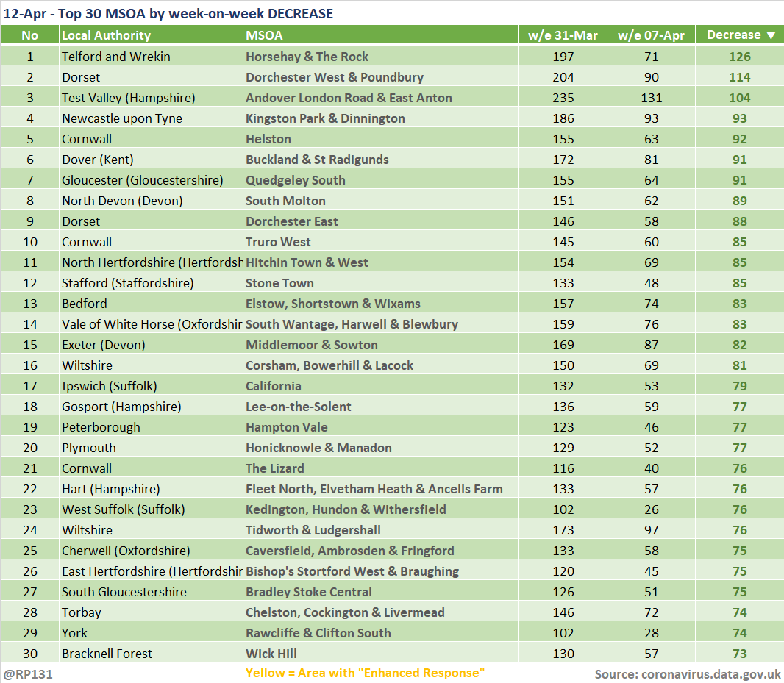The width and height of the screenshot is (784, 683).
Task: Select the w/e 07-Apr column header
Action: (651, 35)
